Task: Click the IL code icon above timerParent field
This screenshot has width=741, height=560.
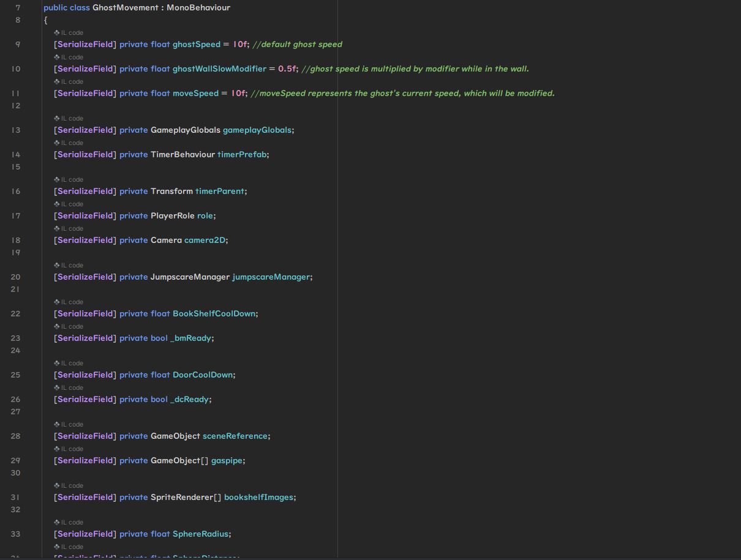Action: point(57,179)
